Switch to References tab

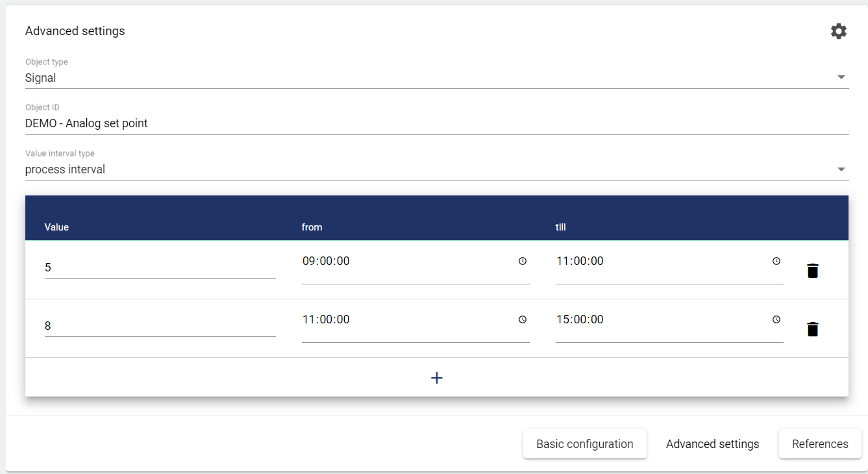point(819,444)
